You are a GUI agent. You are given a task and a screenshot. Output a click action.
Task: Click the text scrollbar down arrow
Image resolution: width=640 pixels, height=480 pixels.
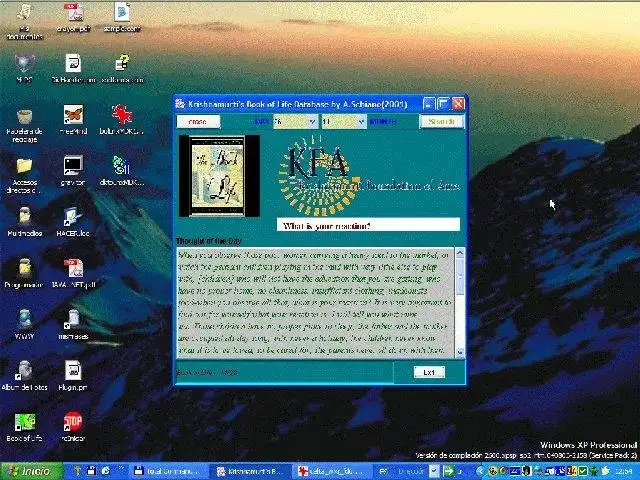460,352
